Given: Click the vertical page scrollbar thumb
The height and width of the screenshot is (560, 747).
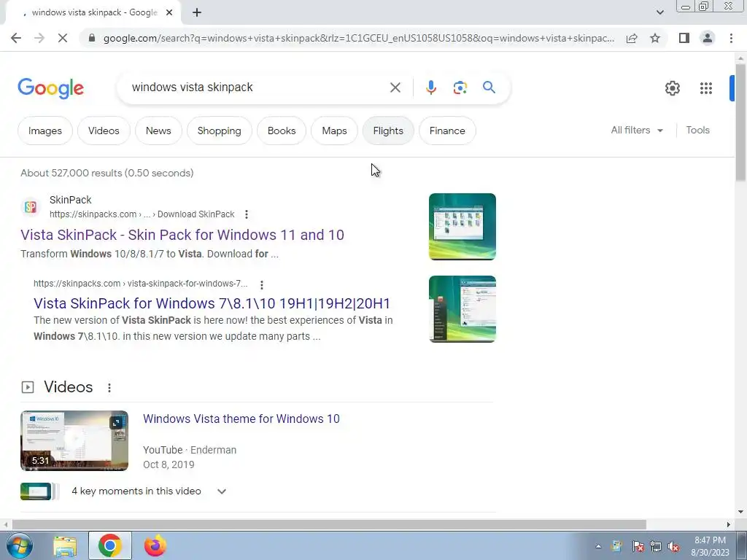Looking at the screenshot, I should pos(740,122).
